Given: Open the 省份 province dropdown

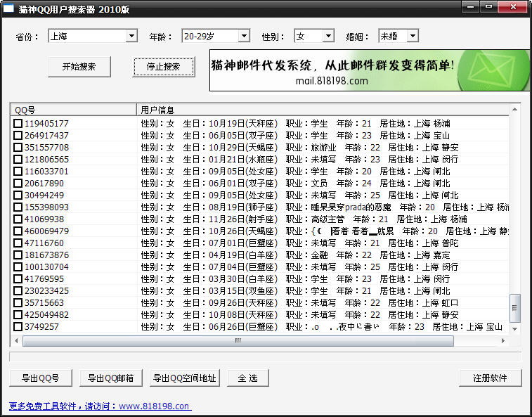Looking at the screenshot, I should [x=131, y=36].
